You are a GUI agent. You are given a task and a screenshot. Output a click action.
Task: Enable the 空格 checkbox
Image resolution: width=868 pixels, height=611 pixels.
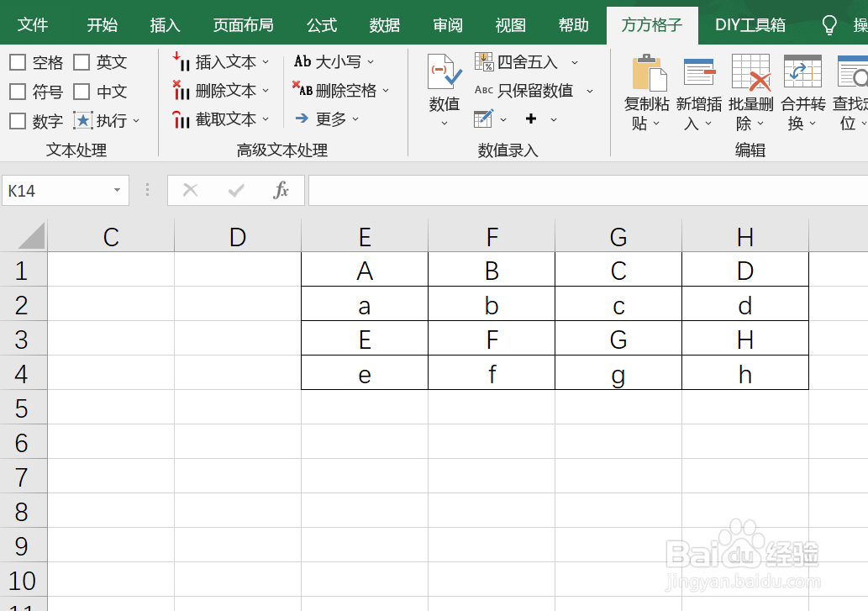(x=18, y=62)
